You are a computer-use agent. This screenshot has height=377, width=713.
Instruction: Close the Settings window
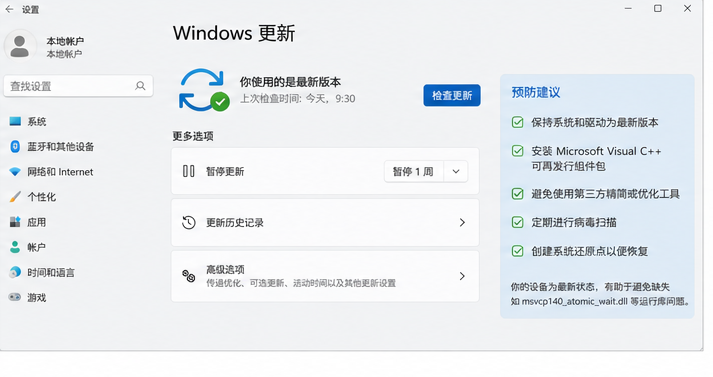[687, 9]
